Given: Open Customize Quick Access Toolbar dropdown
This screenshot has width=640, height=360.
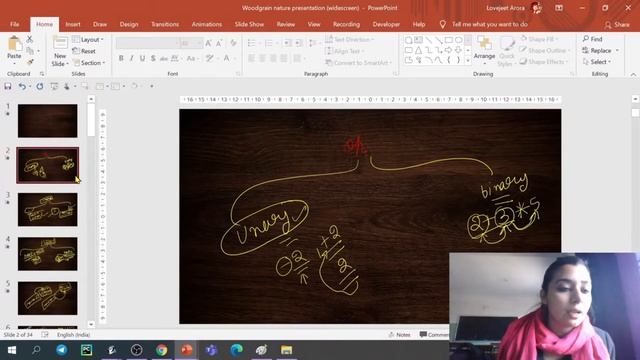Looking at the screenshot, I should [x=152, y=86].
